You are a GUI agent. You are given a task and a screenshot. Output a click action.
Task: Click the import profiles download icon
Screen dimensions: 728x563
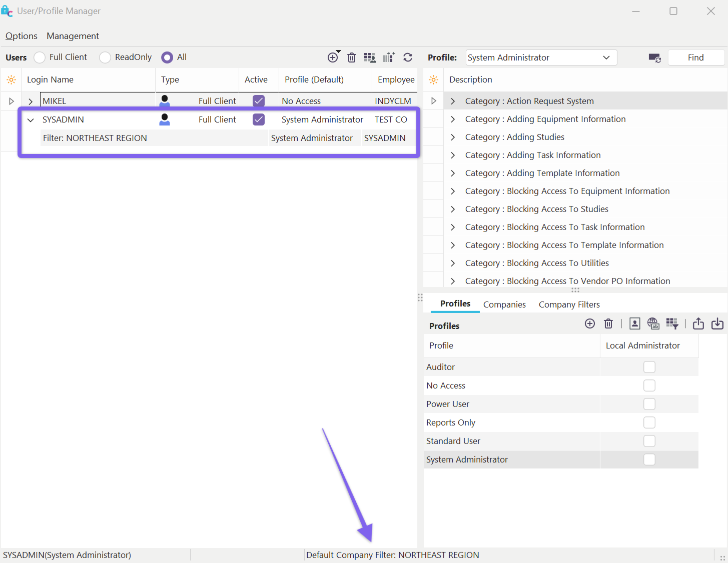pos(717,324)
